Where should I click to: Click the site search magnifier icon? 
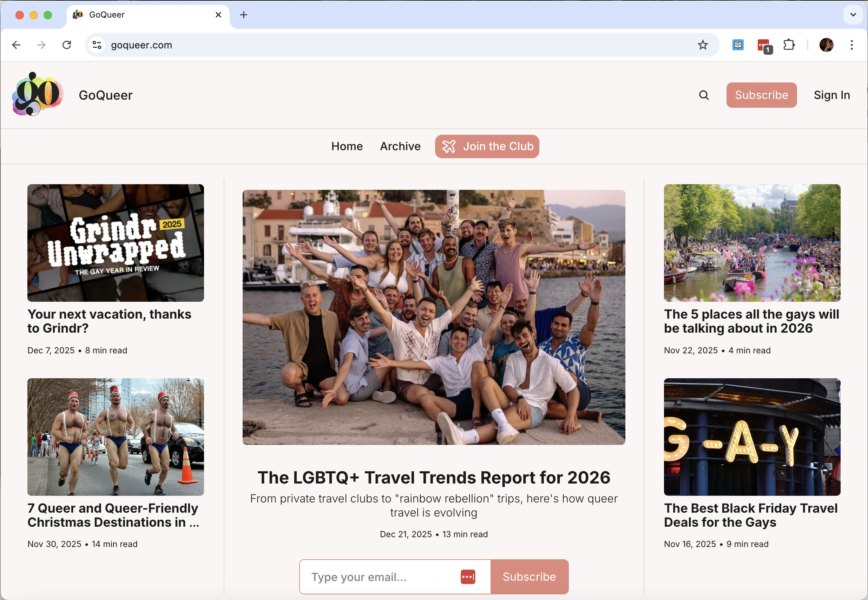pos(704,95)
